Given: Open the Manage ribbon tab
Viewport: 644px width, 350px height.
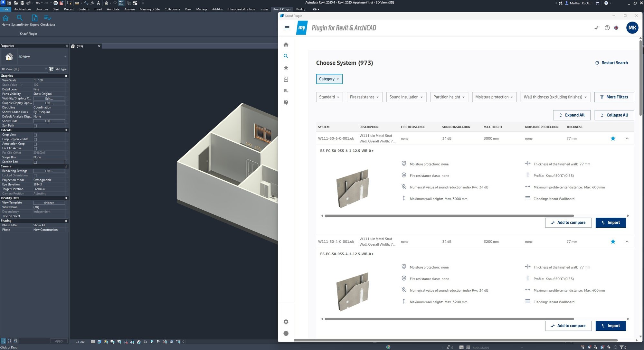Looking at the screenshot, I should (x=202, y=9).
